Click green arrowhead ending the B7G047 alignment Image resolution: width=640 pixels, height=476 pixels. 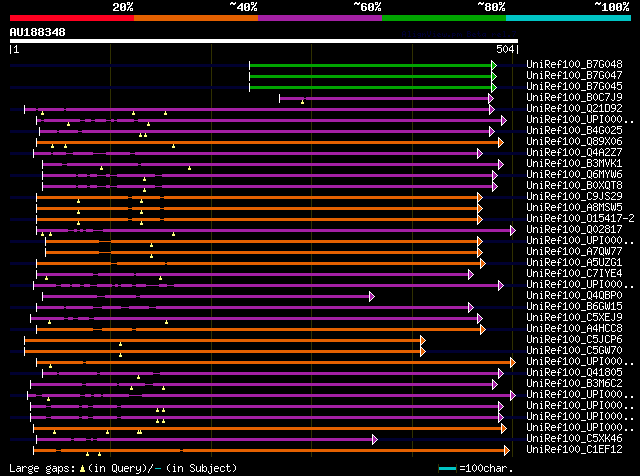[494, 76]
